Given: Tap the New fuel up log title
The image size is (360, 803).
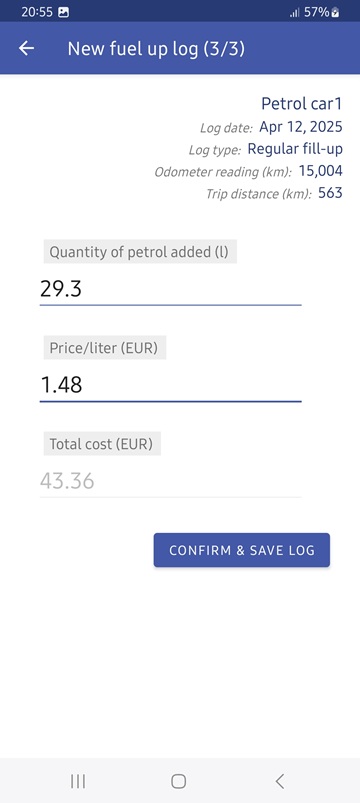Looking at the screenshot, I should (x=156, y=49).
